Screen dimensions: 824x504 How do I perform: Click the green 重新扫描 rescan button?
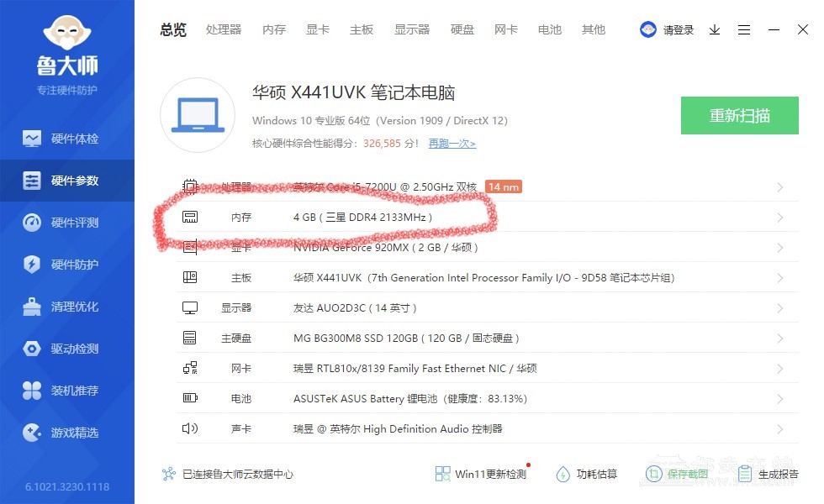pos(739,116)
